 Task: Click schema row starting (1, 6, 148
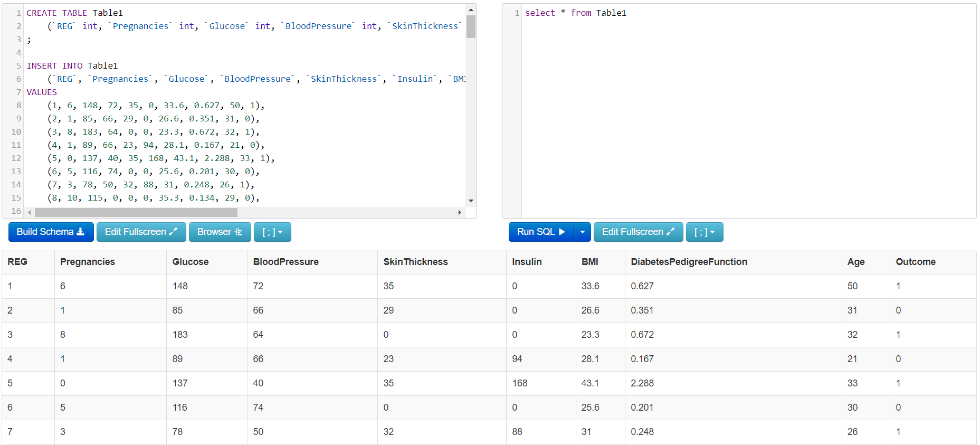point(156,106)
